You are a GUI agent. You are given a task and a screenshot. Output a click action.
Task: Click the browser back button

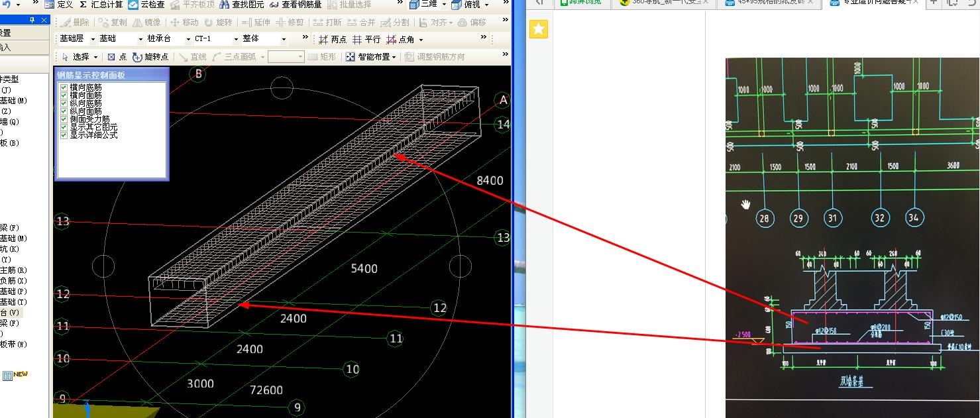tap(539, 3)
